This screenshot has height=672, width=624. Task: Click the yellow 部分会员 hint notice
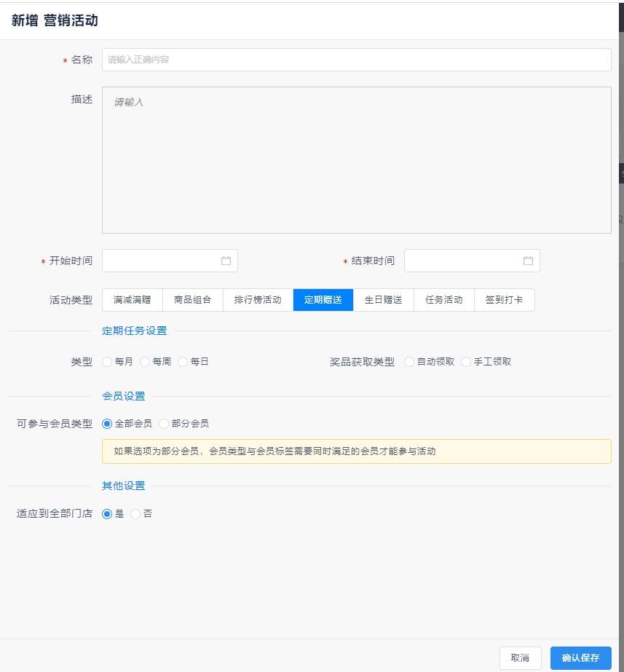tap(357, 451)
